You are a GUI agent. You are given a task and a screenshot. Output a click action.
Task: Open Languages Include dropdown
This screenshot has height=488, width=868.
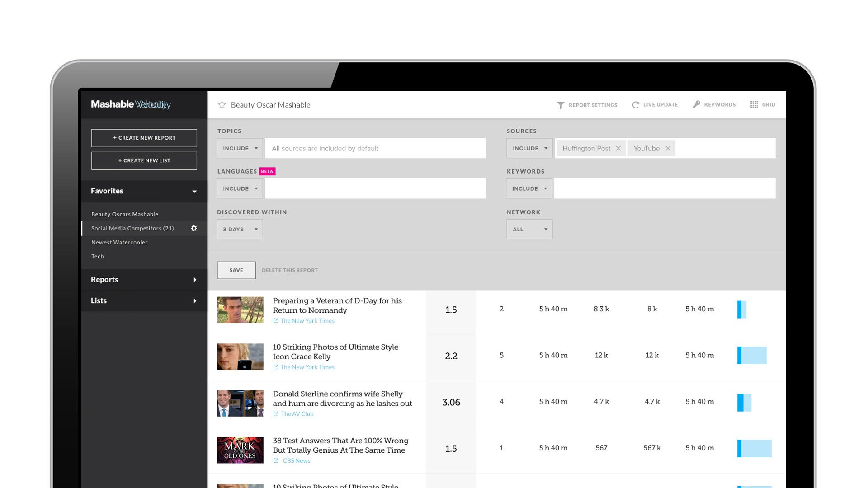(x=240, y=188)
